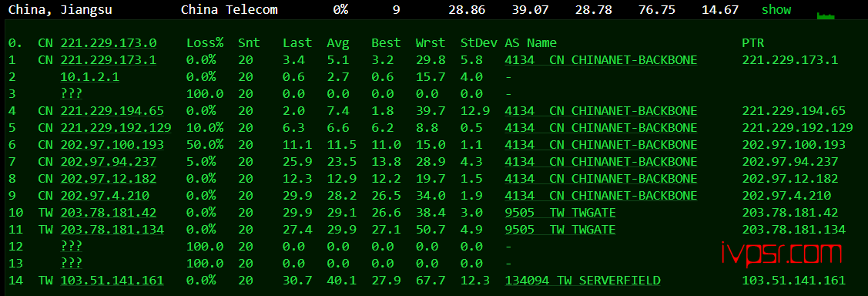Open the hop 1 CHINANET-BACKBONE AS link

coord(601,60)
